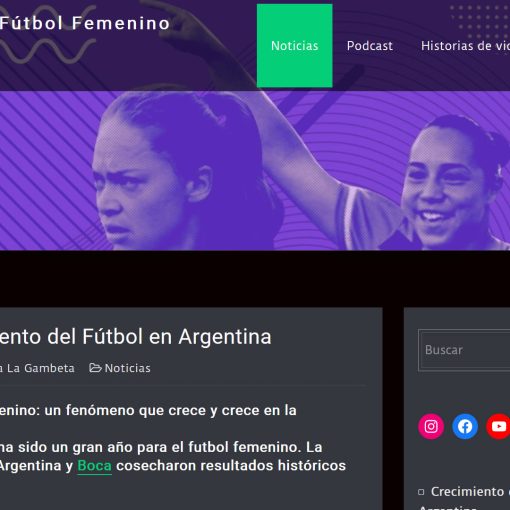Viewport: 510px width, 510px height.
Task: Click the bold line about fenómeno que crece
Action: (148, 410)
